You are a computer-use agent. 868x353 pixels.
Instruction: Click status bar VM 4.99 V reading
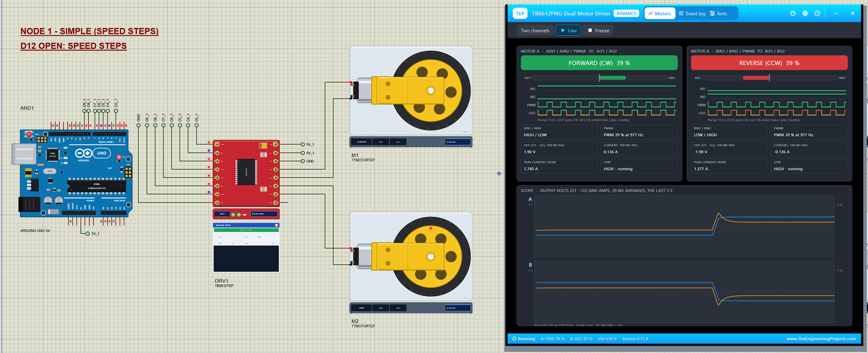click(x=607, y=339)
